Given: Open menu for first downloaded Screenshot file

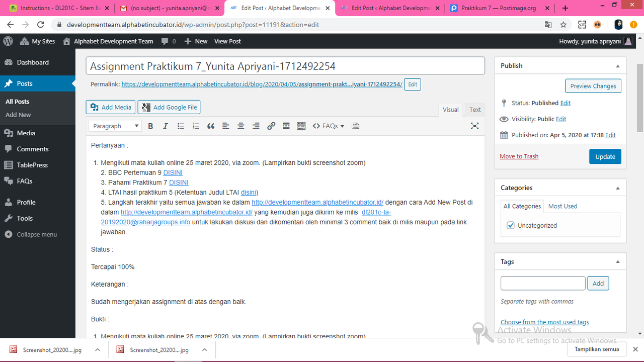Looking at the screenshot, I should [98, 350].
